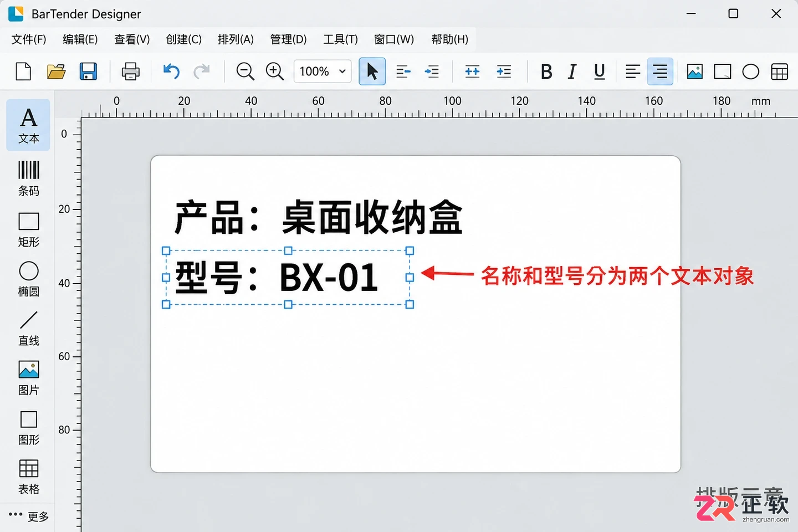
Task: Open the 帮助(H) menu
Action: point(450,39)
